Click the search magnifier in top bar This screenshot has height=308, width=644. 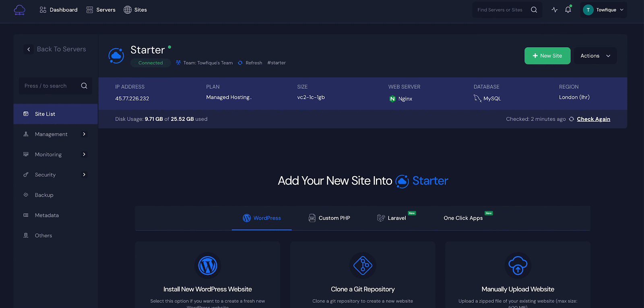[534, 10]
